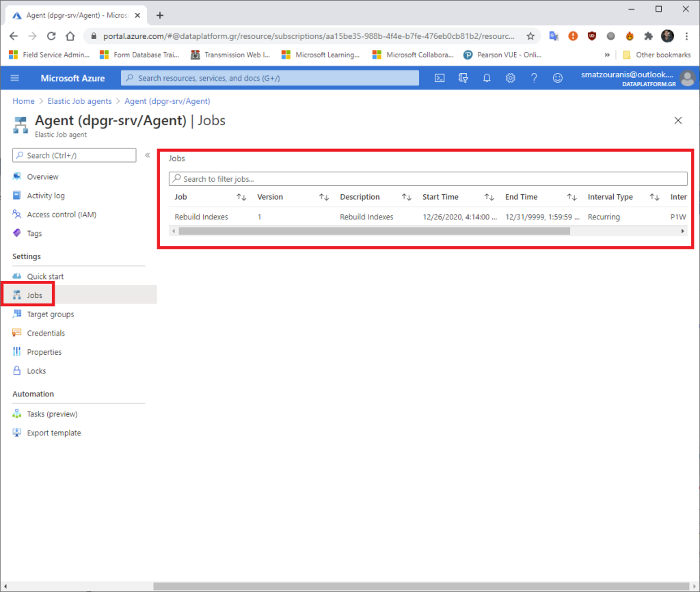Open Quick start menu item
The image size is (700, 592).
[45, 276]
